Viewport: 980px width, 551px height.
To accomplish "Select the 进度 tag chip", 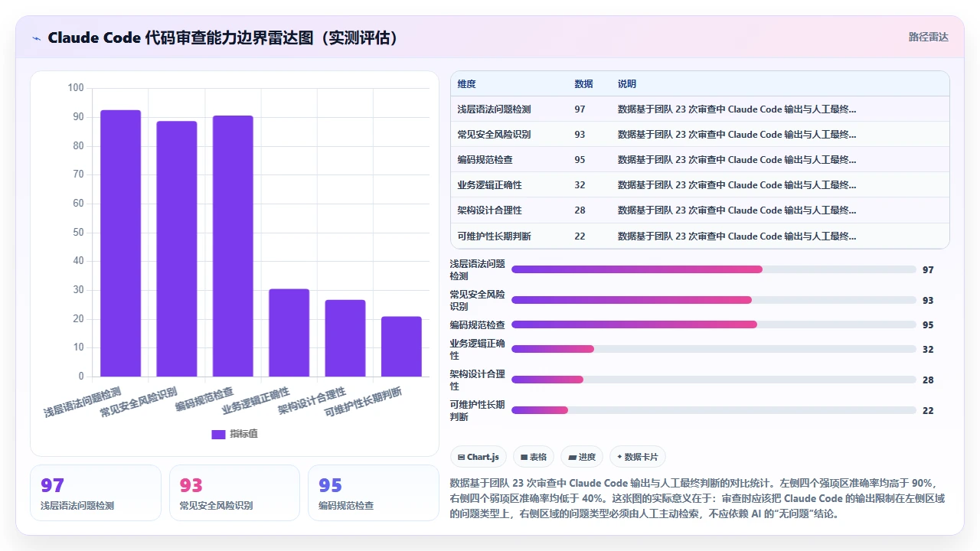I will [582, 457].
